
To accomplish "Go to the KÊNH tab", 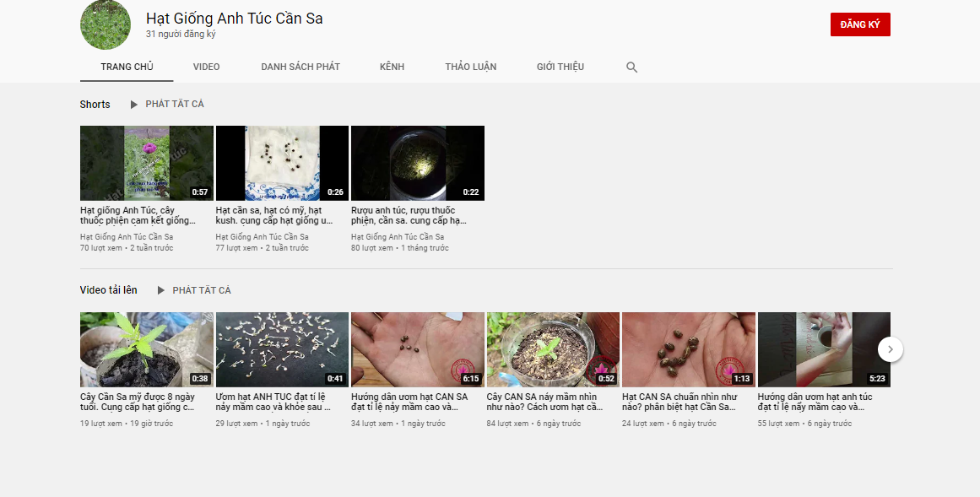I will click(392, 67).
